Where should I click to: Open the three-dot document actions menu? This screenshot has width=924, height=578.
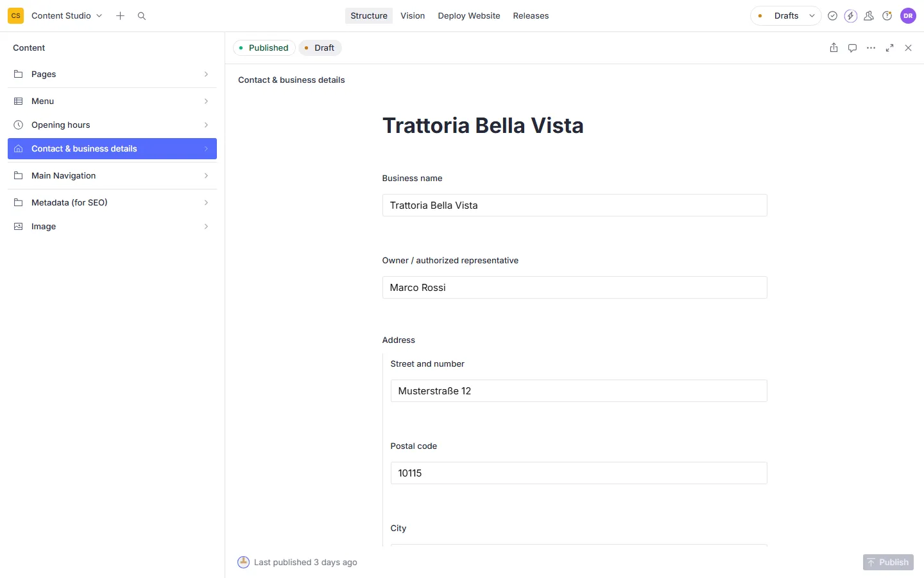click(871, 48)
